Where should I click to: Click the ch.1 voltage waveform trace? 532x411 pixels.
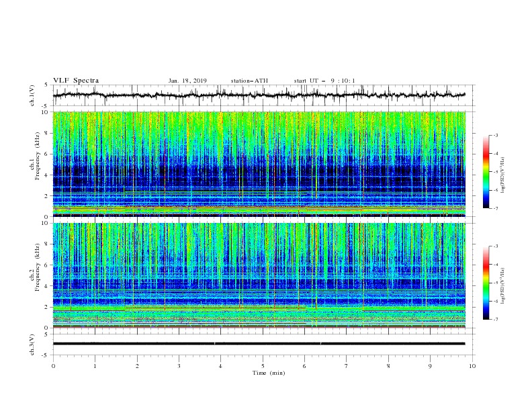point(259,95)
